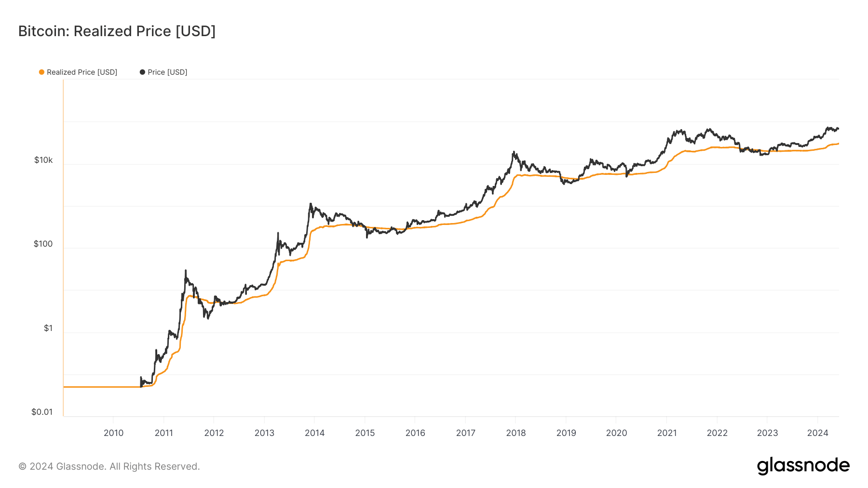Select the 2024 x-axis label

click(x=817, y=433)
